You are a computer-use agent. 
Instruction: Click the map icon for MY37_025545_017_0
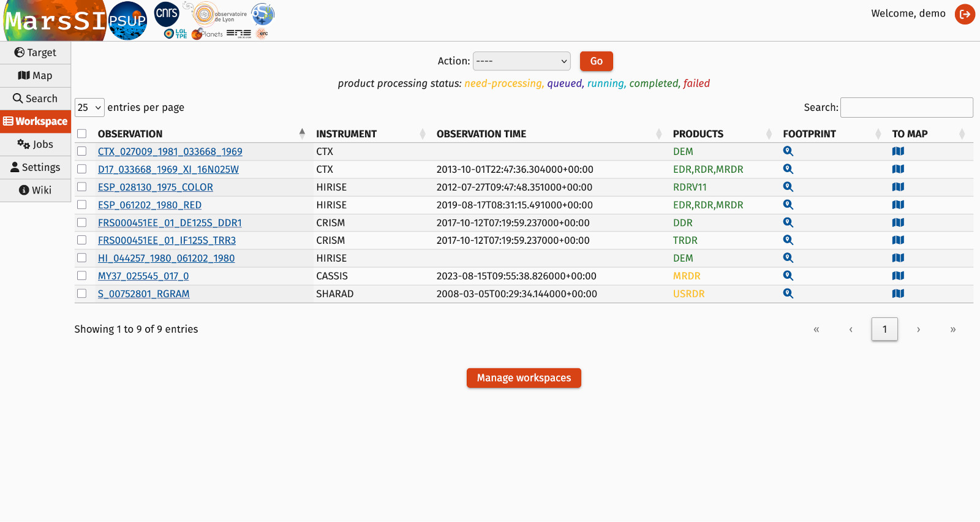[898, 276]
